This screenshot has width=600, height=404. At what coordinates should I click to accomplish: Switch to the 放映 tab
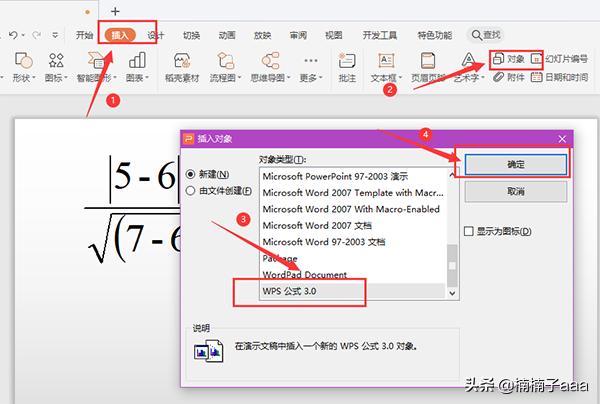click(x=262, y=35)
